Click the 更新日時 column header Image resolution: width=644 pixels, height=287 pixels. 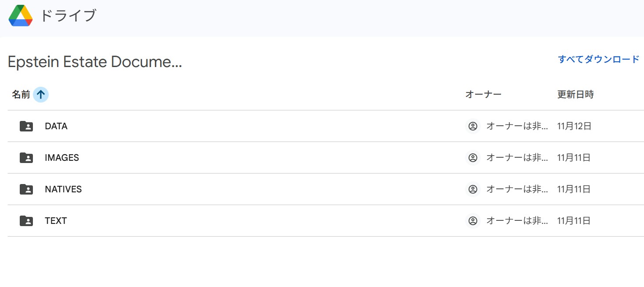click(x=575, y=94)
